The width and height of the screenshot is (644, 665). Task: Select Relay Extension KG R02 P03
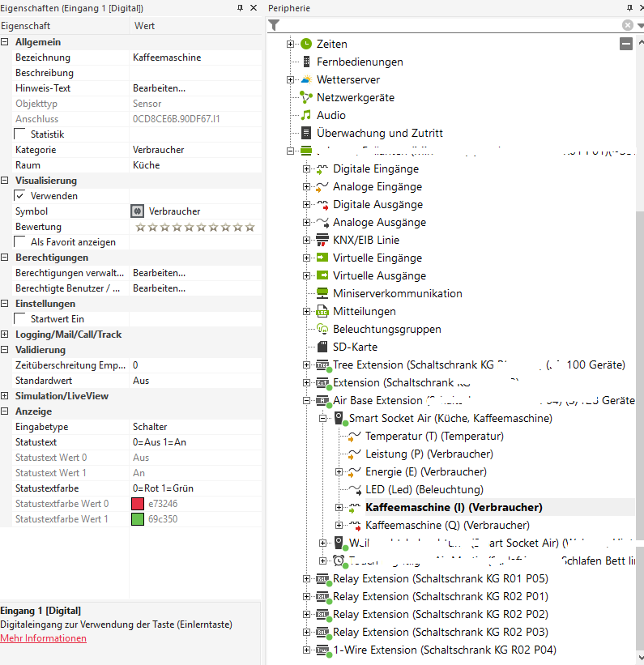[441, 633]
